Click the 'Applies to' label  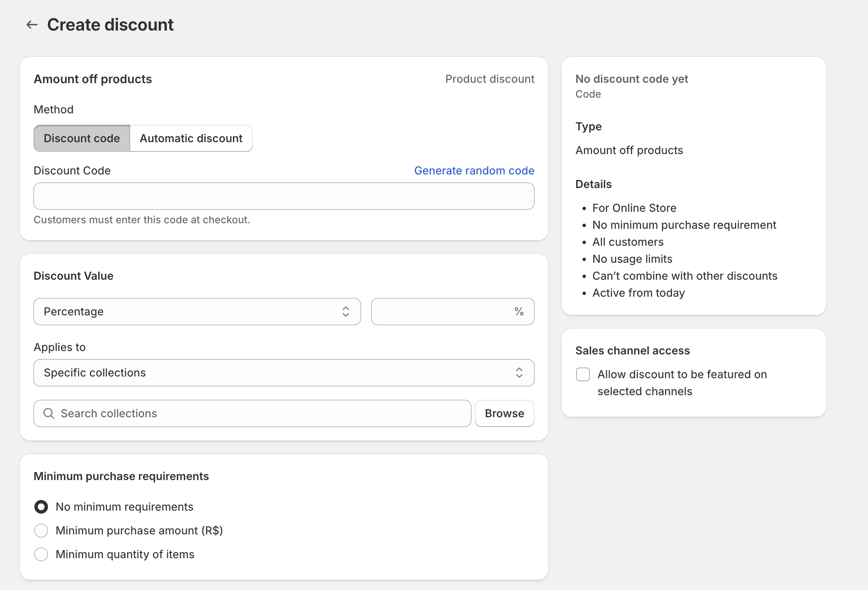coord(60,347)
